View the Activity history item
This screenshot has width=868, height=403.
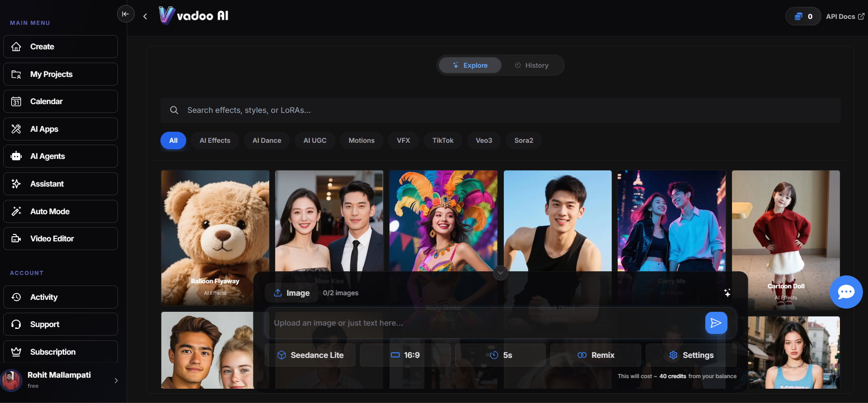(60, 297)
